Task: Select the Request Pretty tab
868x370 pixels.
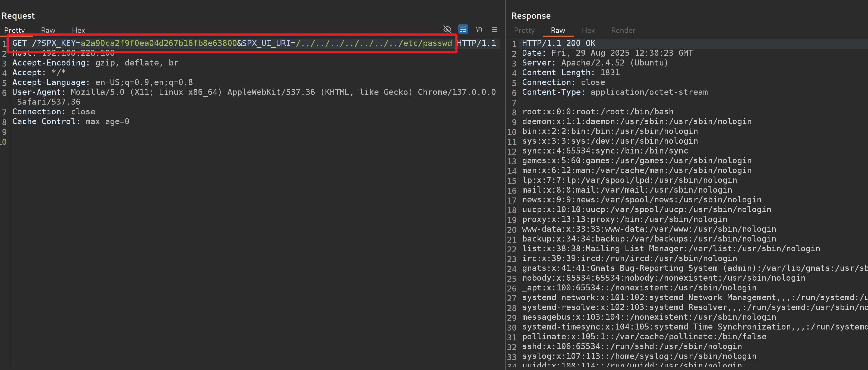Action: pyautogui.click(x=14, y=30)
